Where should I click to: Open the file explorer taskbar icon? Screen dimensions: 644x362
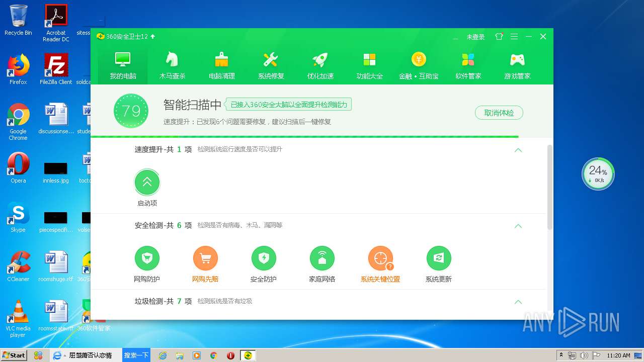(180, 355)
